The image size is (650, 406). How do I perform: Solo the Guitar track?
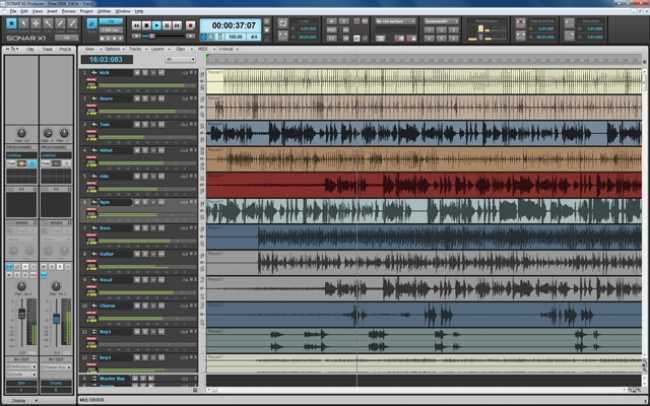145,254
